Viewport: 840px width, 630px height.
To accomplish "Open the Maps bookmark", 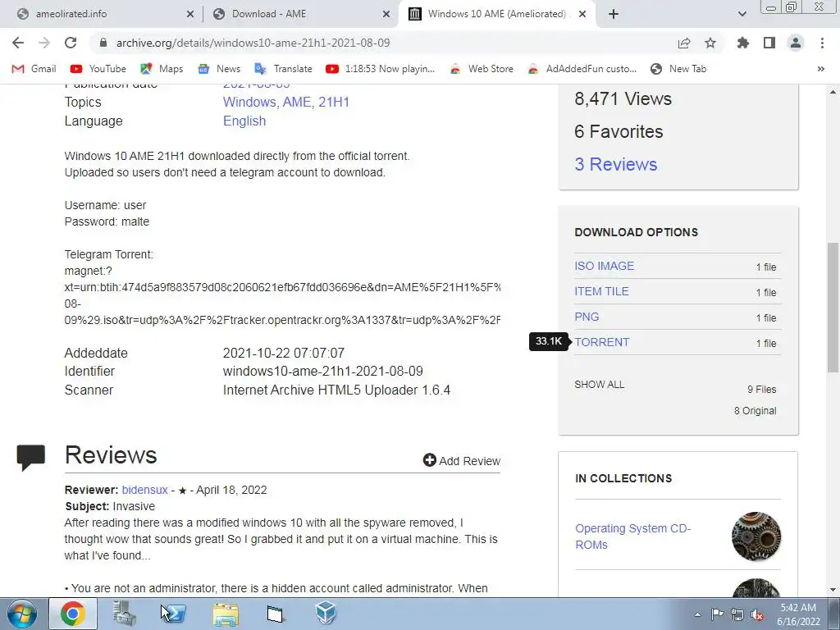I will tap(162, 69).
